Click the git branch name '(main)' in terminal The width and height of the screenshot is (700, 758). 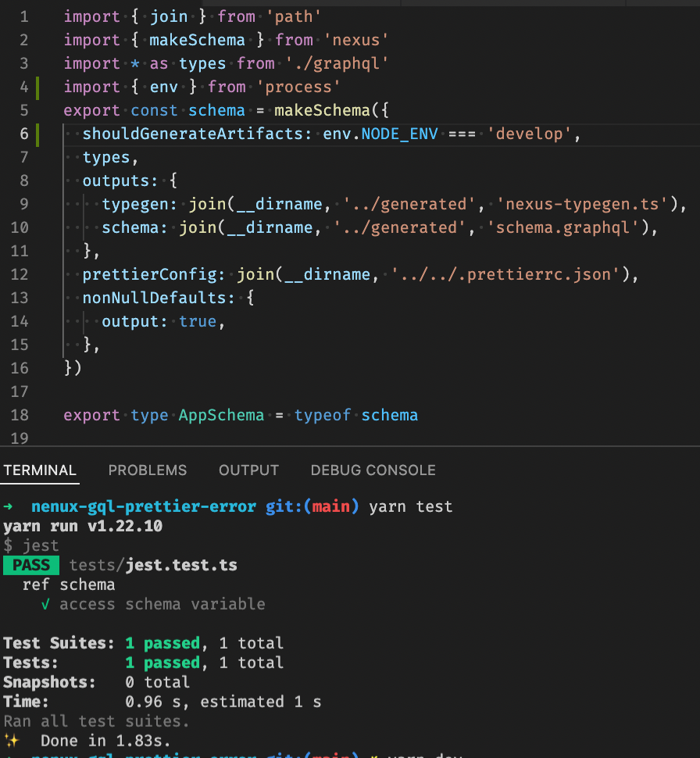point(330,506)
